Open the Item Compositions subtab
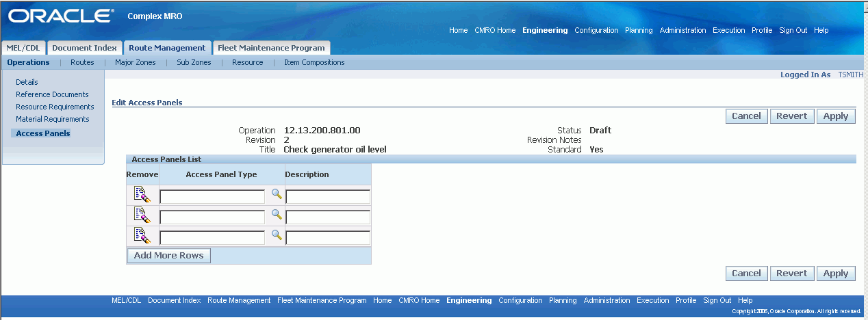 (314, 62)
